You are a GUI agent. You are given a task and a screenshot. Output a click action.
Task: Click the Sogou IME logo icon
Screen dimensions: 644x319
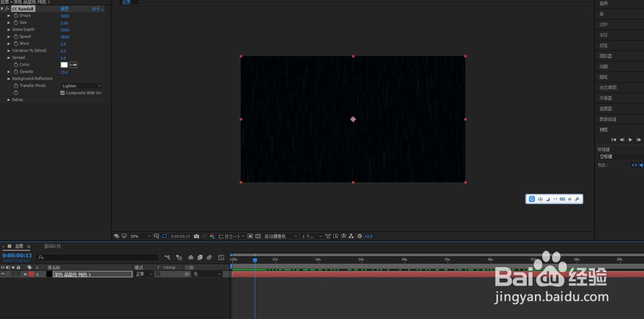tap(532, 199)
